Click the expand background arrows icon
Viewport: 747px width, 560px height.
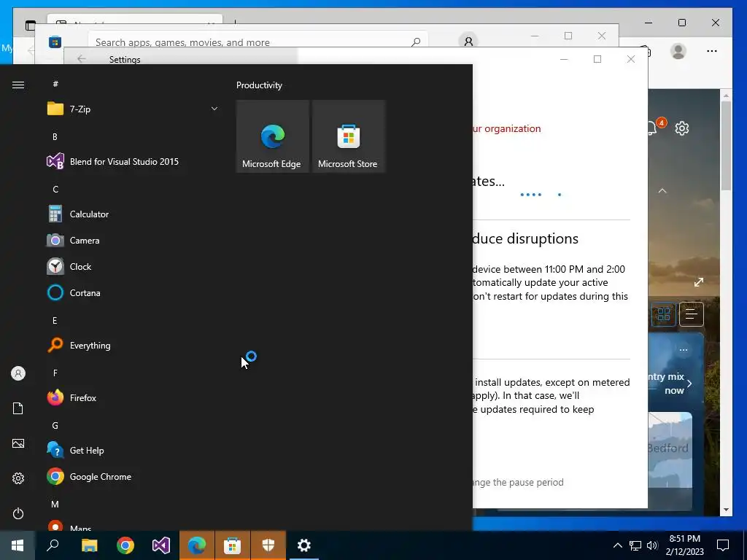(698, 282)
